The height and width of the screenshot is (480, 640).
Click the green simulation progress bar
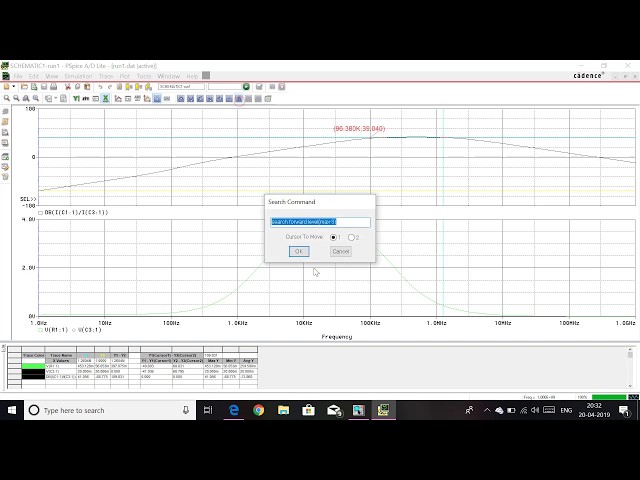coord(609,397)
